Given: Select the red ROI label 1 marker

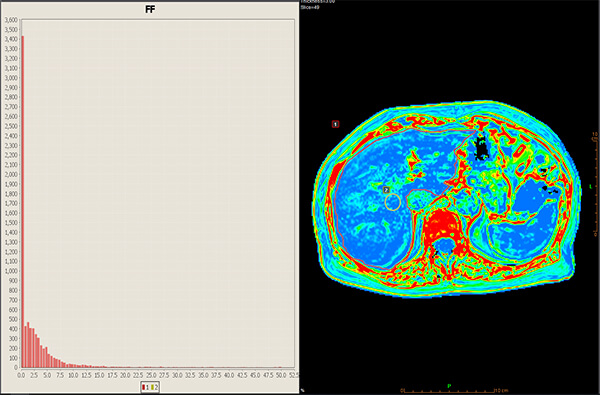Looking at the screenshot, I should [335, 124].
